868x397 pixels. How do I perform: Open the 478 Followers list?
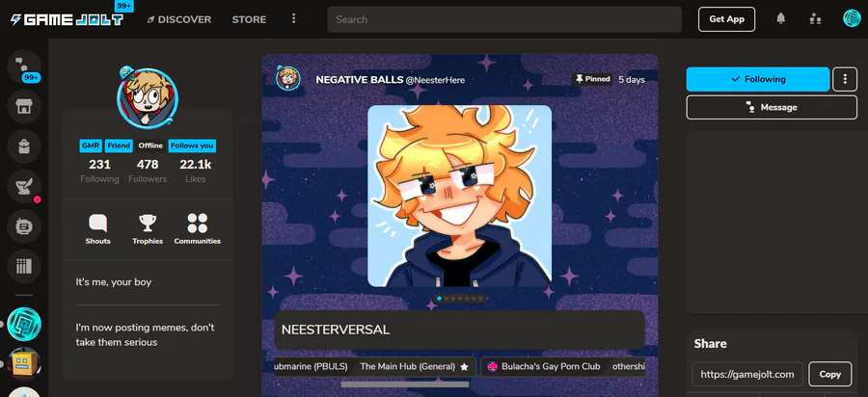(x=148, y=171)
